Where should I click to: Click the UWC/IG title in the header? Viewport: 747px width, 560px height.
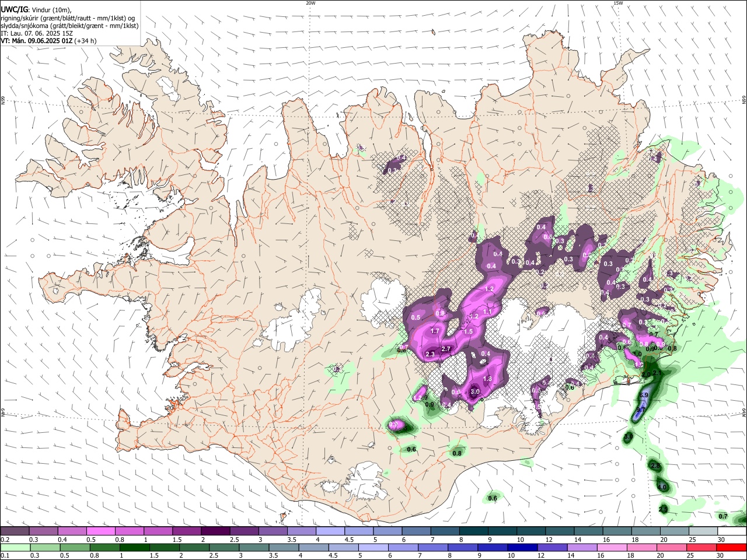coord(13,9)
